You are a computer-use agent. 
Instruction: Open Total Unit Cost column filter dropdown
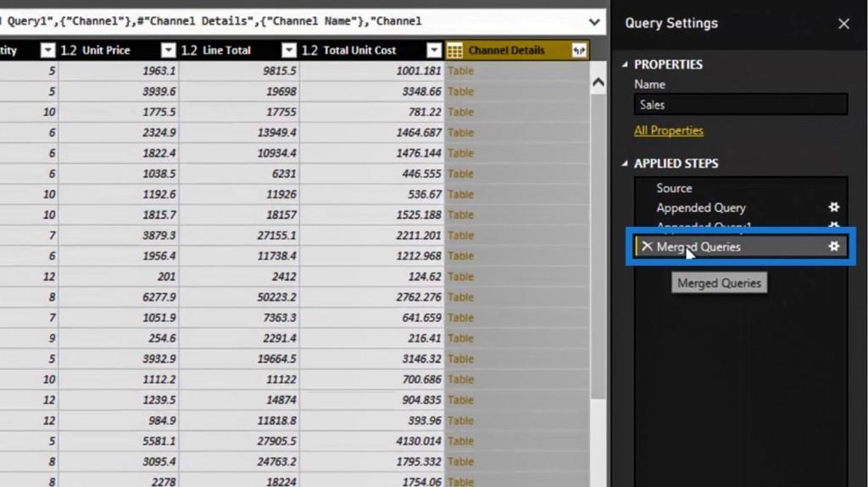[x=434, y=50]
